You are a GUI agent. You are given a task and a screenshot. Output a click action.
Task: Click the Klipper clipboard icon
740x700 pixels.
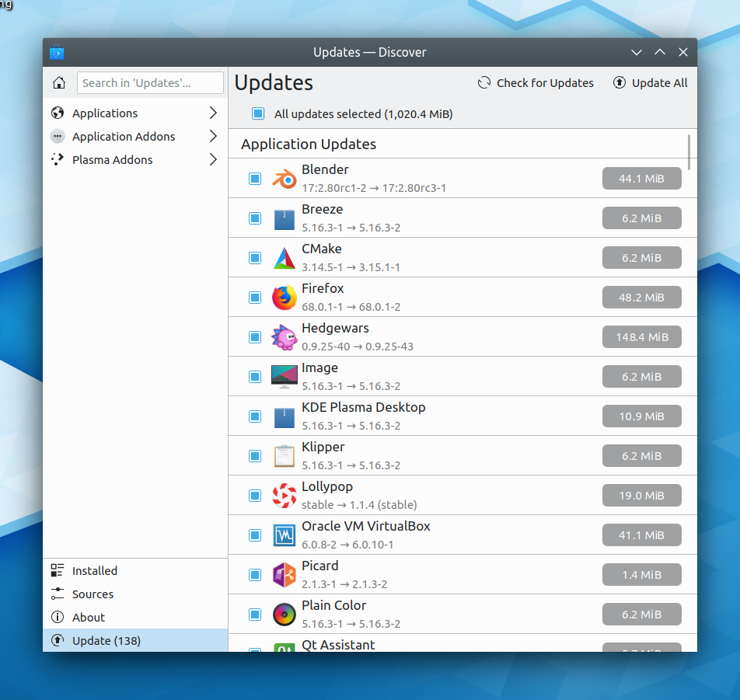pyautogui.click(x=284, y=456)
